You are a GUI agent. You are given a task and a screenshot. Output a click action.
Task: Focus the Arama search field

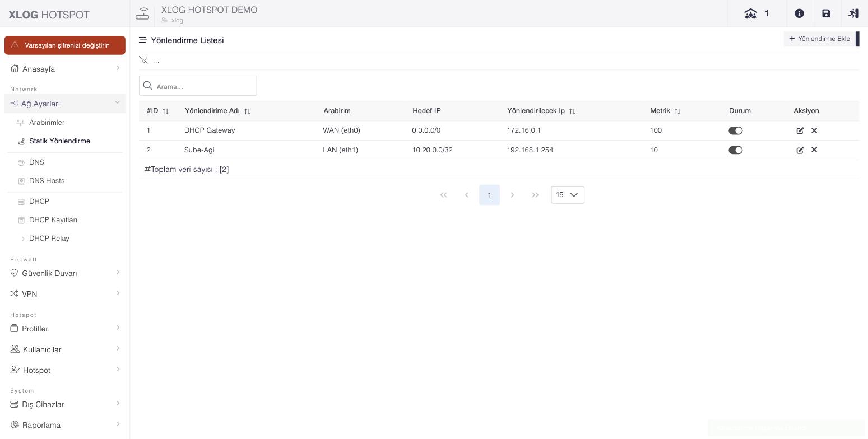point(198,86)
